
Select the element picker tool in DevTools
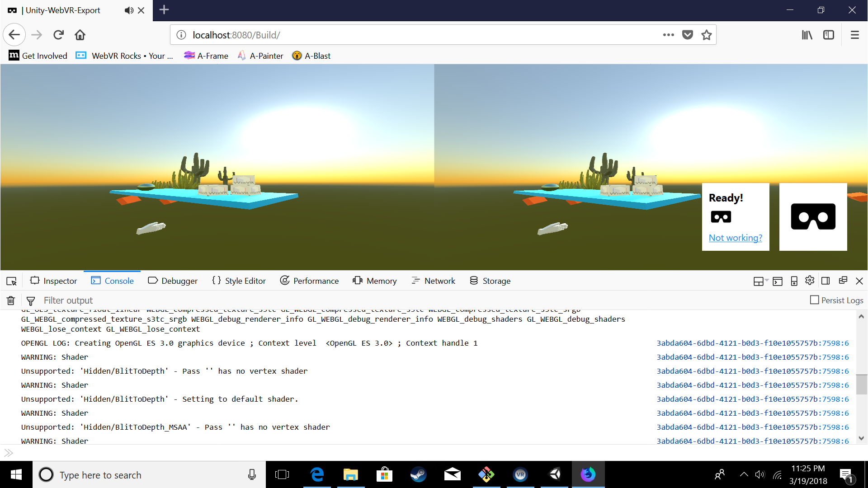11,281
